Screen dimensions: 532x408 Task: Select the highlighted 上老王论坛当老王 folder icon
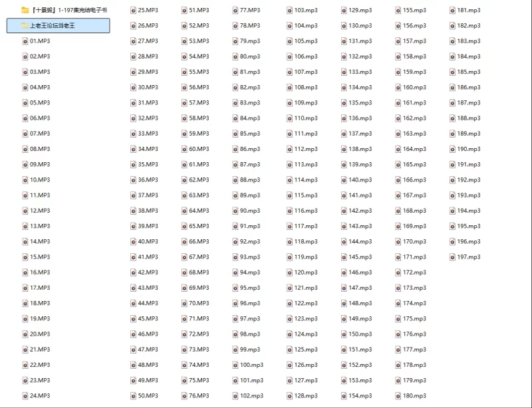[x=25, y=25]
